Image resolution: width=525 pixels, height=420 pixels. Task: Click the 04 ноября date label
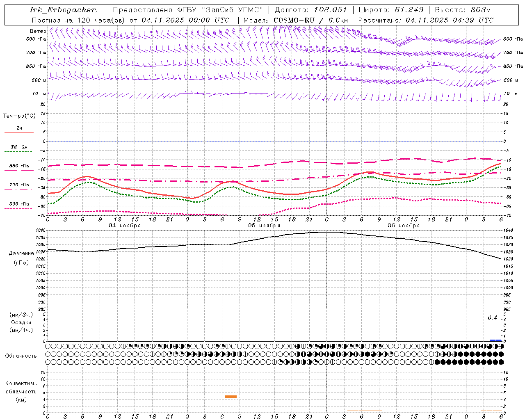(x=125, y=226)
